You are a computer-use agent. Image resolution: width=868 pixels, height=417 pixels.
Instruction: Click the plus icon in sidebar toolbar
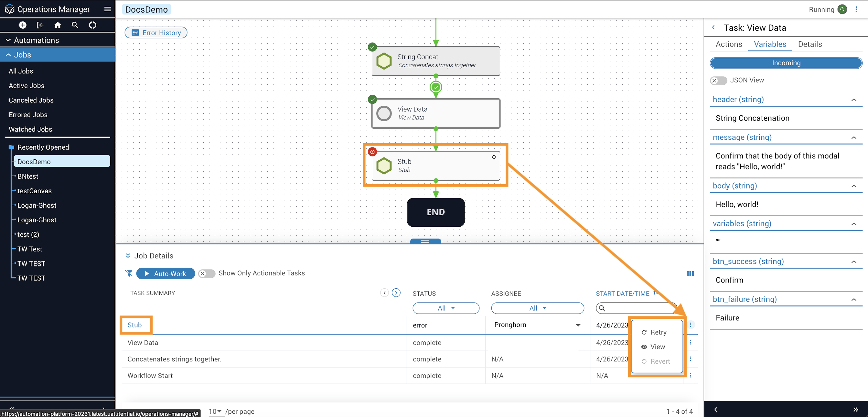pos(23,25)
